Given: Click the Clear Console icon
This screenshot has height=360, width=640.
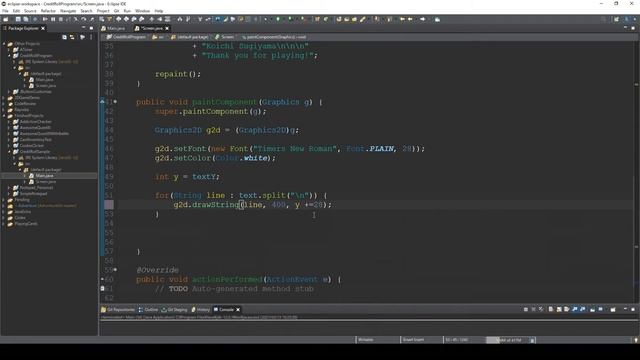Looking at the screenshot, I should 551,309.
